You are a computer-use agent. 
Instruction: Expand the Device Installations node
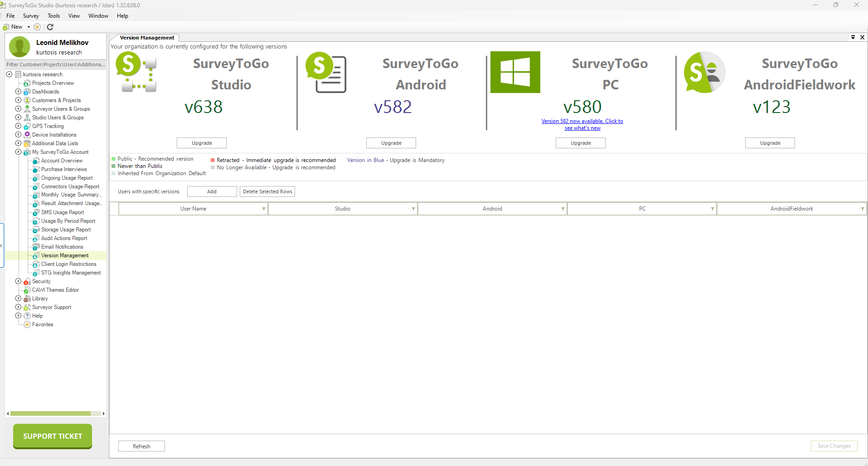pyautogui.click(x=18, y=134)
